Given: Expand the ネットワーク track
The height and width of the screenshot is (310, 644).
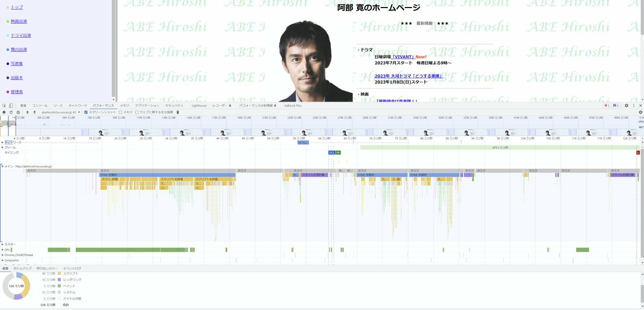Looking at the screenshot, I should 2,142.
